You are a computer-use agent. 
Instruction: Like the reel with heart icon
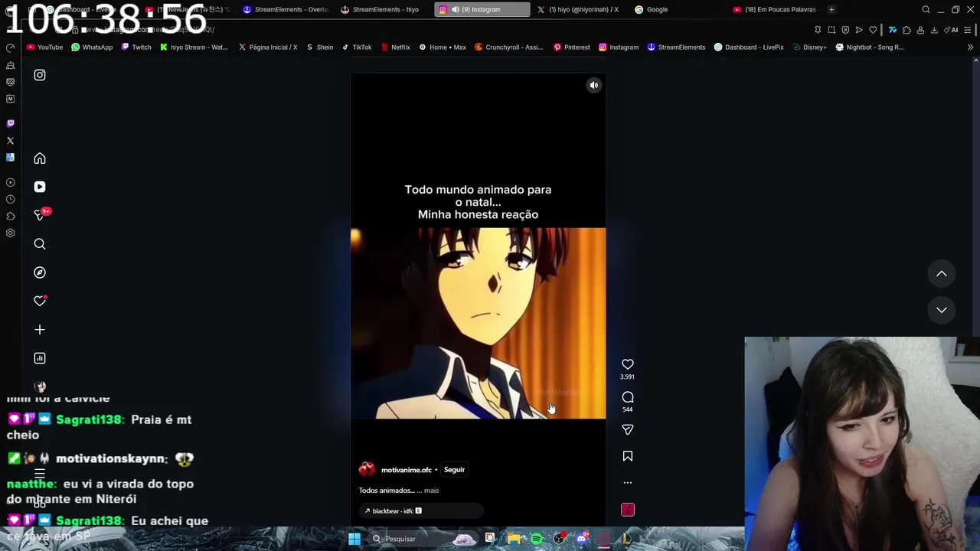point(628,364)
